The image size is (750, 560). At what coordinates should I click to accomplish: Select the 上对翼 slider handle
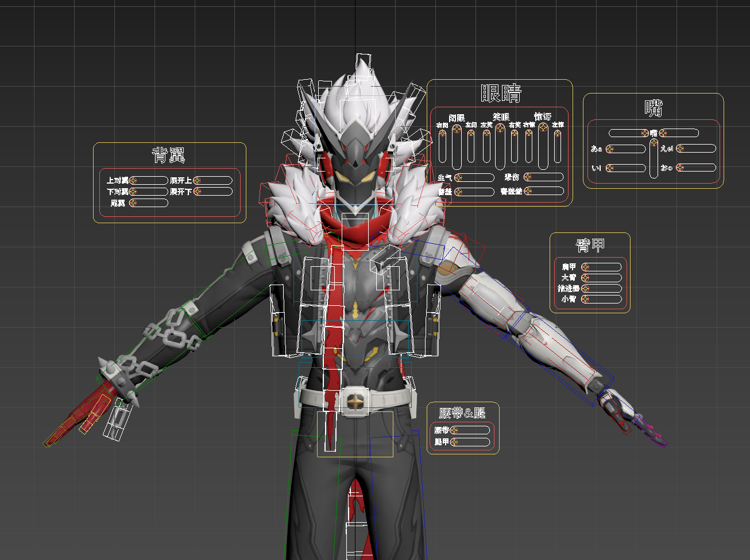[133, 180]
